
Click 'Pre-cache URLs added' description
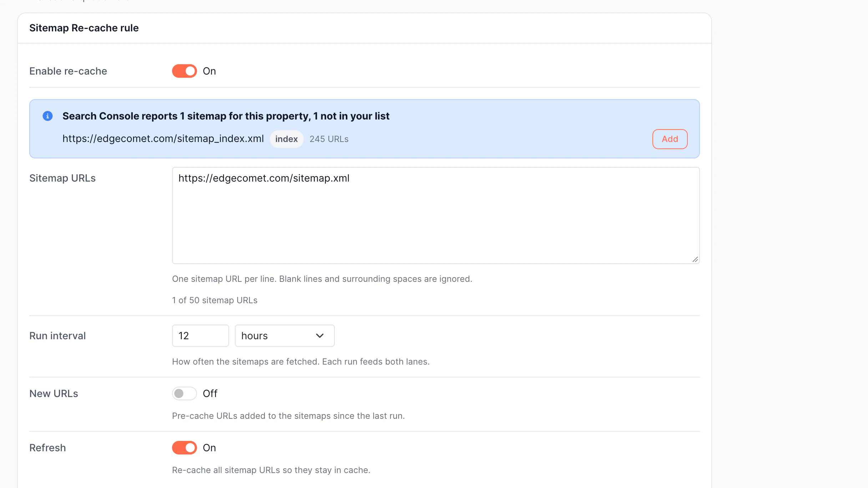coord(288,416)
